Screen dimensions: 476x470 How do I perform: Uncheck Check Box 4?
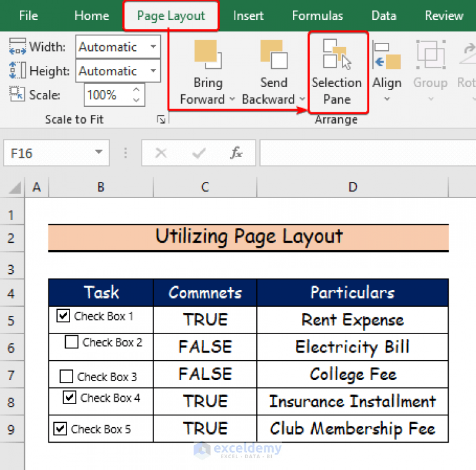pyautogui.click(x=70, y=397)
